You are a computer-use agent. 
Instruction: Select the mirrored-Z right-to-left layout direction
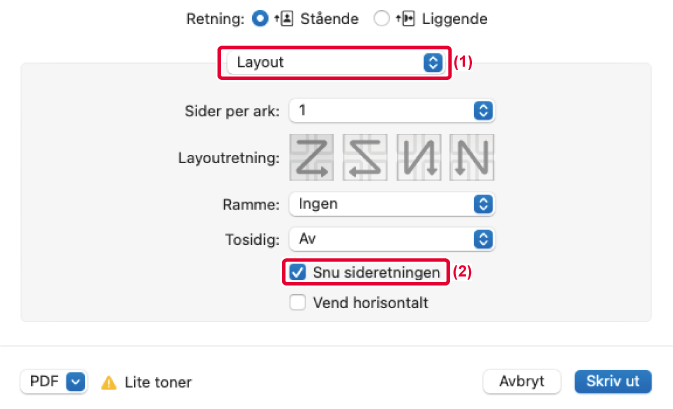tap(367, 158)
